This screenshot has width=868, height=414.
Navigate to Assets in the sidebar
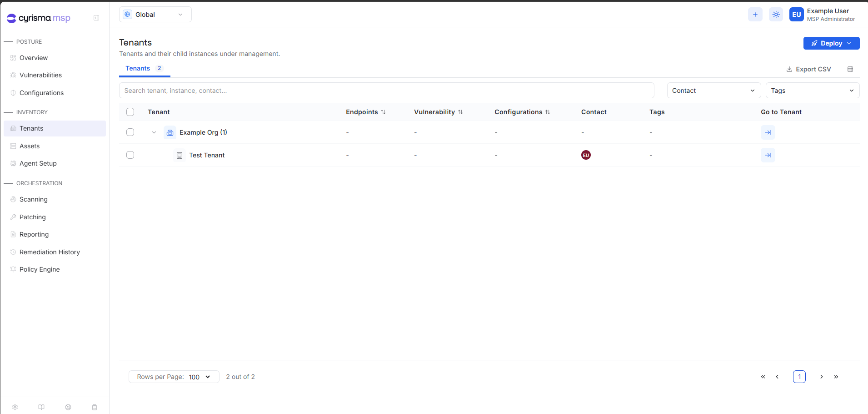click(55, 146)
